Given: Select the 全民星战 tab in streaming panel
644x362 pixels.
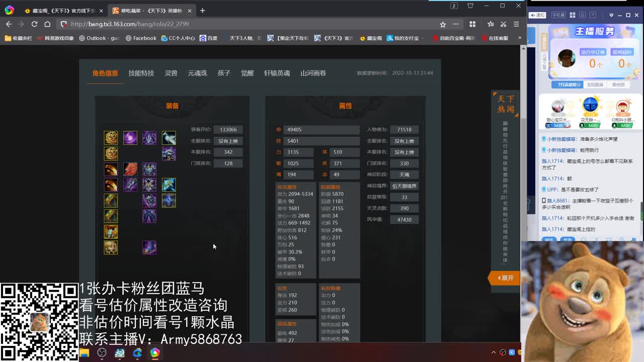Looking at the screenshot, I should coord(595,84).
